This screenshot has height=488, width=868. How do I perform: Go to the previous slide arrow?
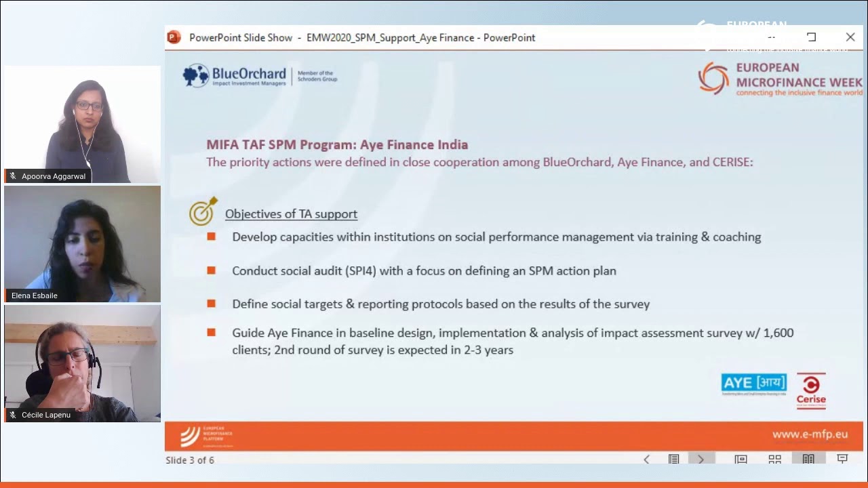click(x=646, y=460)
